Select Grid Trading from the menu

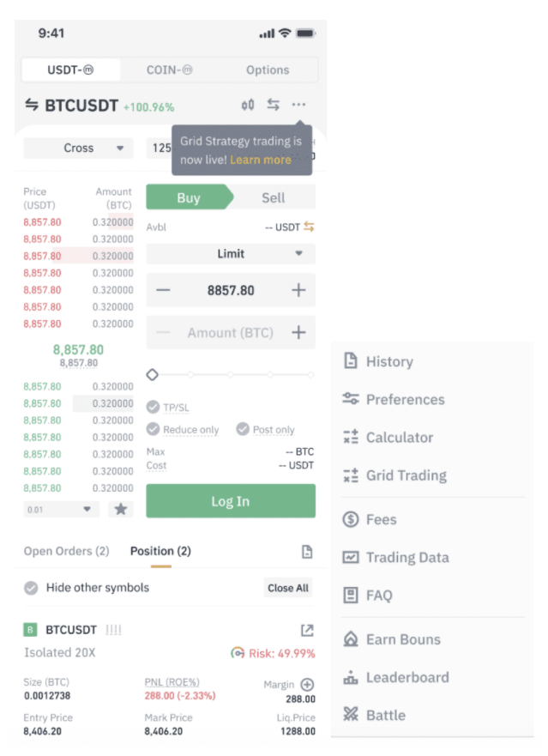pyautogui.click(x=406, y=475)
